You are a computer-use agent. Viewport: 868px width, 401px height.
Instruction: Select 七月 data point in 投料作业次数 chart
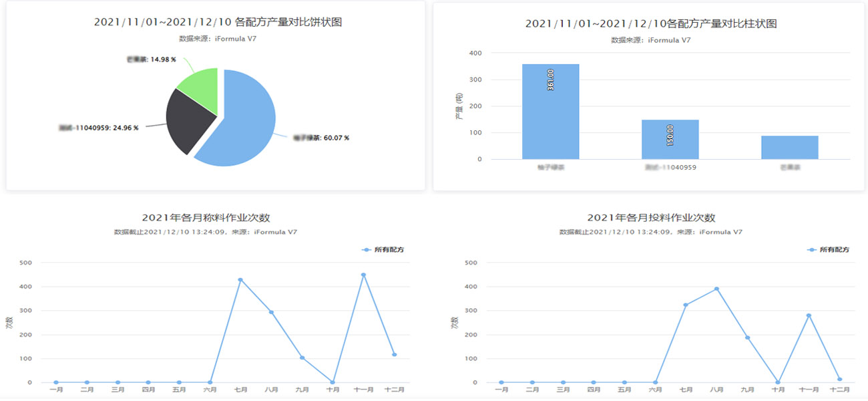coord(686,305)
